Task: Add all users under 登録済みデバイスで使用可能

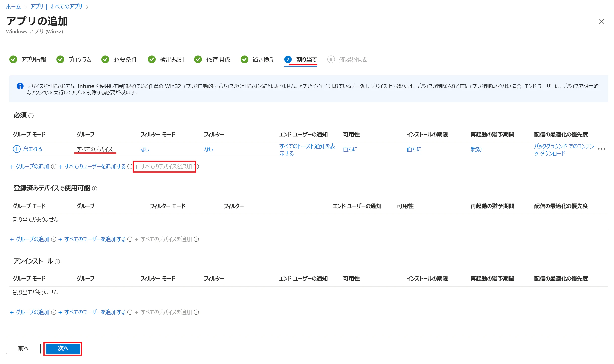Action: tap(92, 239)
